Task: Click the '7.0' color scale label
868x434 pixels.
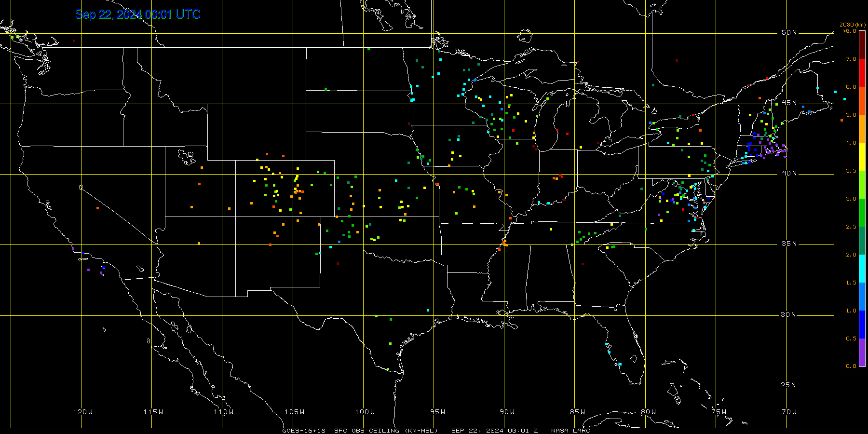Action: 851,59
